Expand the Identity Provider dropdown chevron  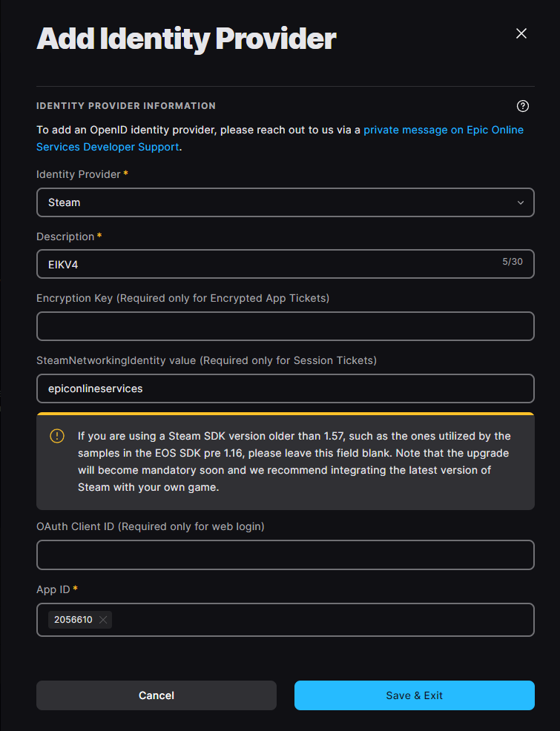tap(521, 202)
